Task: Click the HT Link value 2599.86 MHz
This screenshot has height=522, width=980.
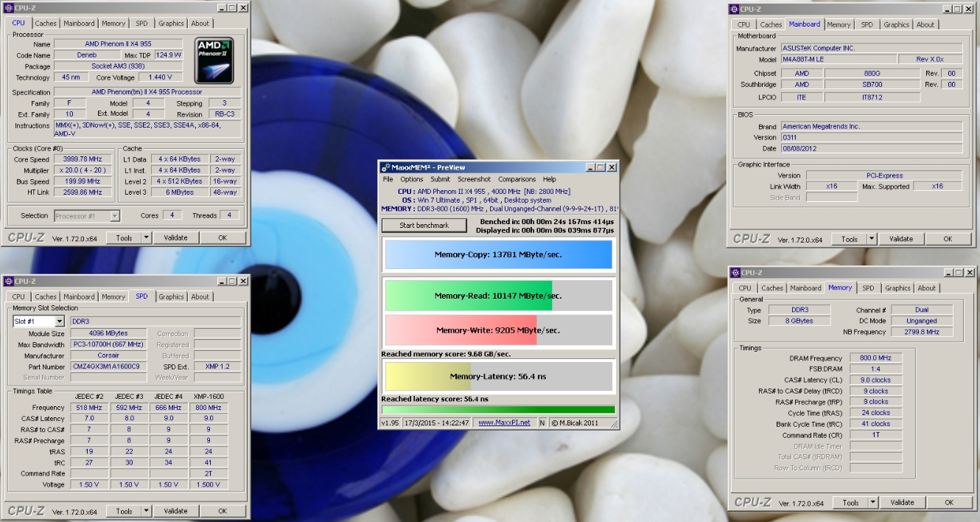Action: [x=83, y=192]
